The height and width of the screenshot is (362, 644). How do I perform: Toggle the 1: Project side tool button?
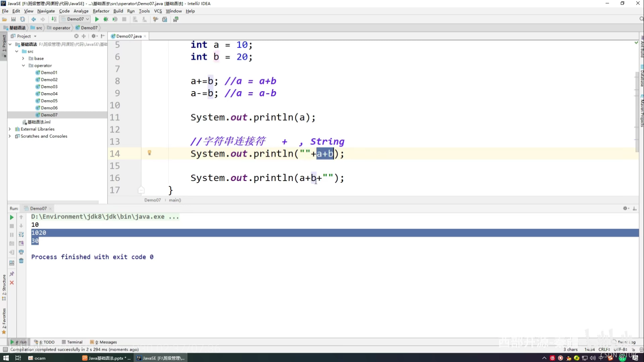point(4,46)
